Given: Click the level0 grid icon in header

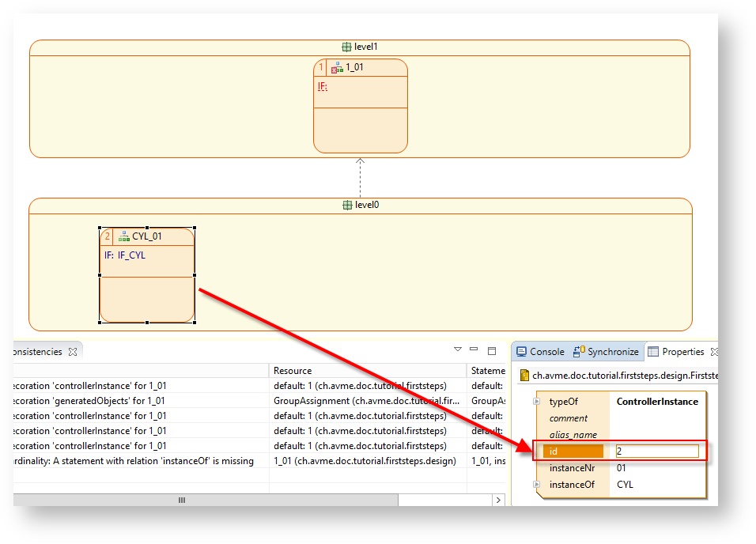Looking at the screenshot, I should [347, 206].
